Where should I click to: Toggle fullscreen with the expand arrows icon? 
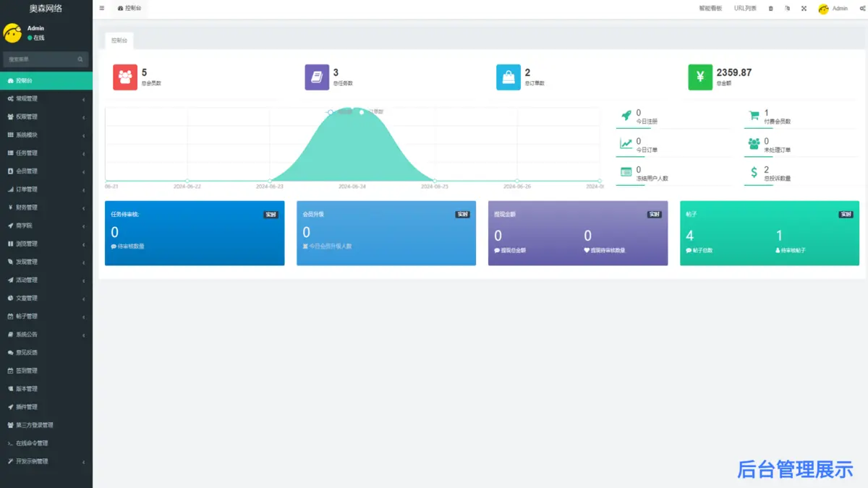[x=804, y=9]
